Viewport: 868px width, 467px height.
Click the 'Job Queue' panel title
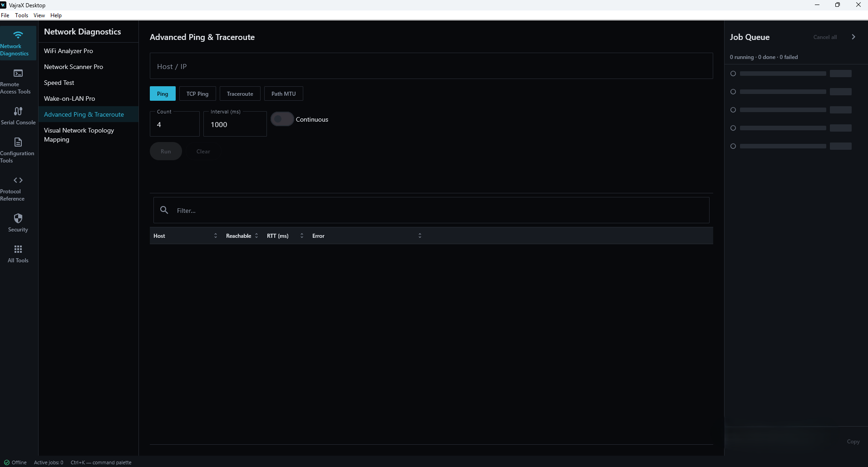point(750,37)
